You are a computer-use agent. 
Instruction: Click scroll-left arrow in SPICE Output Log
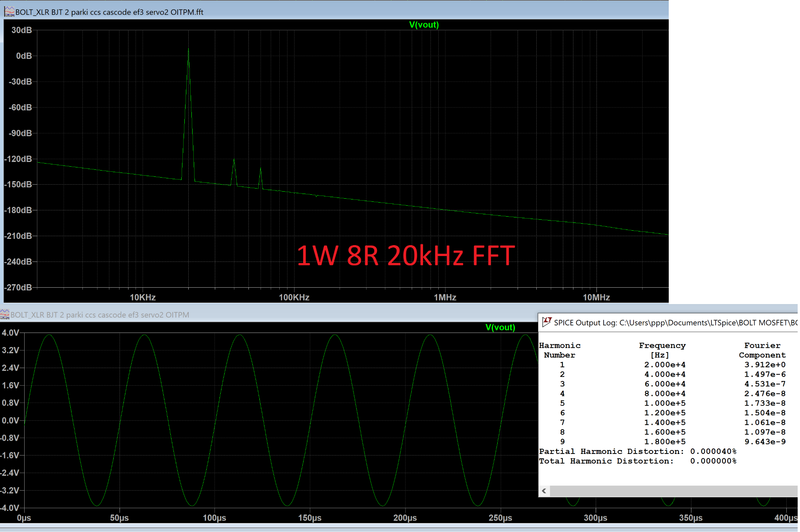pyautogui.click(x=544, y=491)
